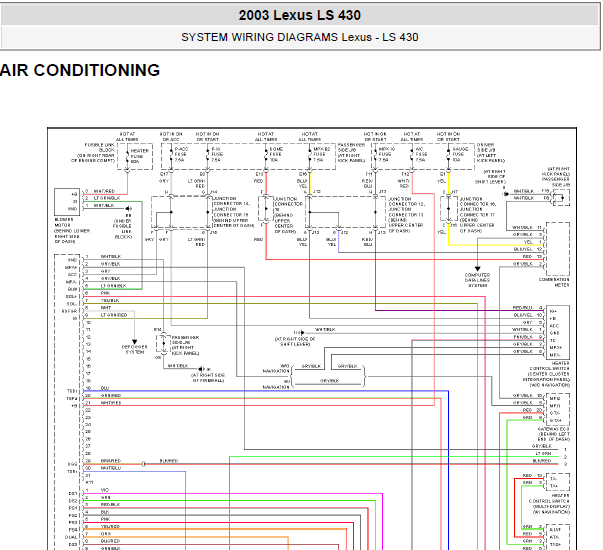Image resolution: width=603 pixels, height=550 pixels.
Task: Click the 'VIO' wire label on pin 1
Action: point(105,490)
